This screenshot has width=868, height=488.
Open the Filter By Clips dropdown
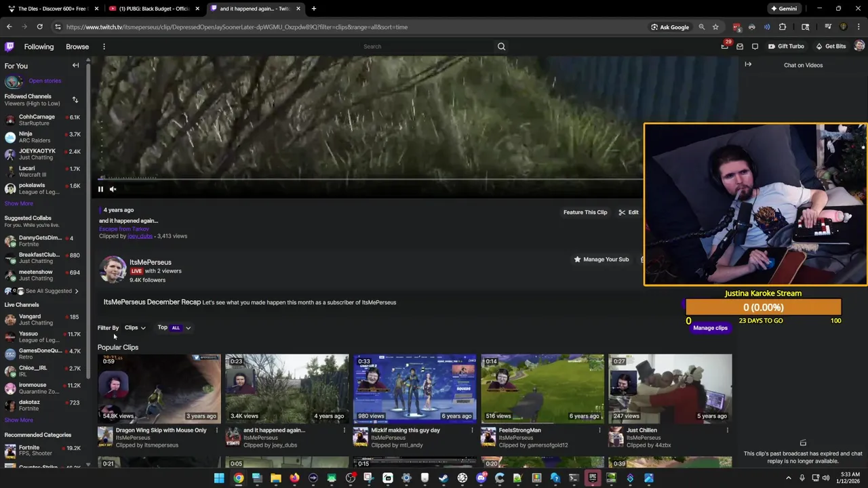[135, 328]
